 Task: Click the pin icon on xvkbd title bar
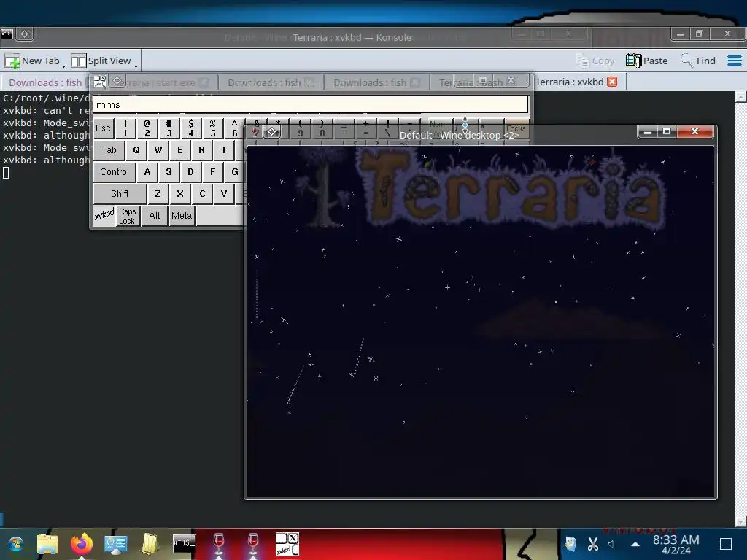(x=117, y=82)
